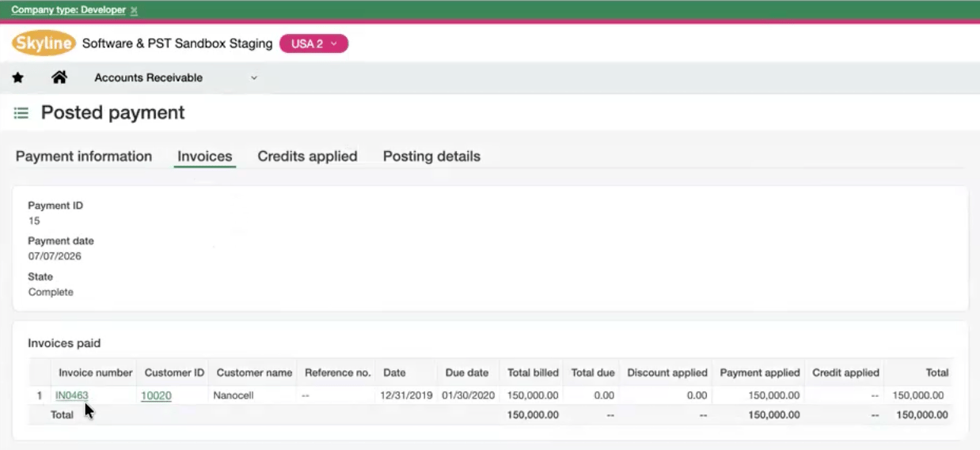Click the 12/31/2019 date cell
Viewport: 980px width, 450px height.
click(x=406, y=395)
